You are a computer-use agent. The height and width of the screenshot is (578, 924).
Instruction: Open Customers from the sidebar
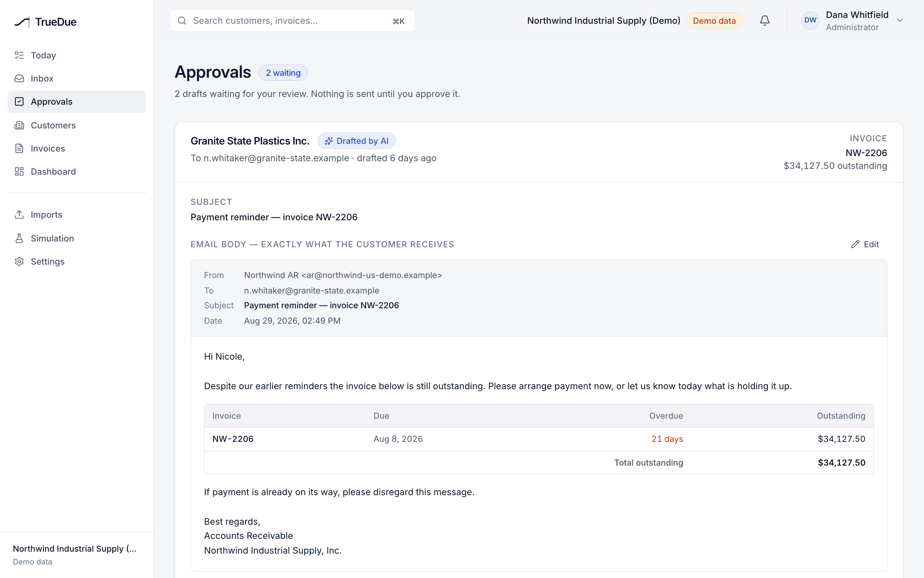pos(76,125)
